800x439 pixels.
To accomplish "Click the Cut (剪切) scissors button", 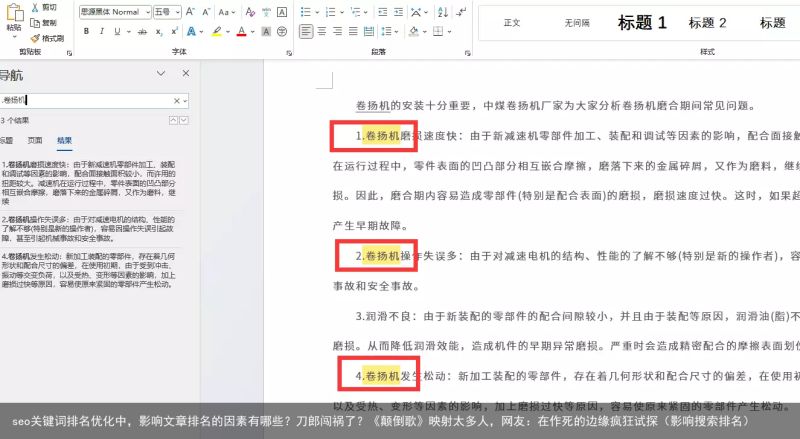I will (x=44, y=8).
